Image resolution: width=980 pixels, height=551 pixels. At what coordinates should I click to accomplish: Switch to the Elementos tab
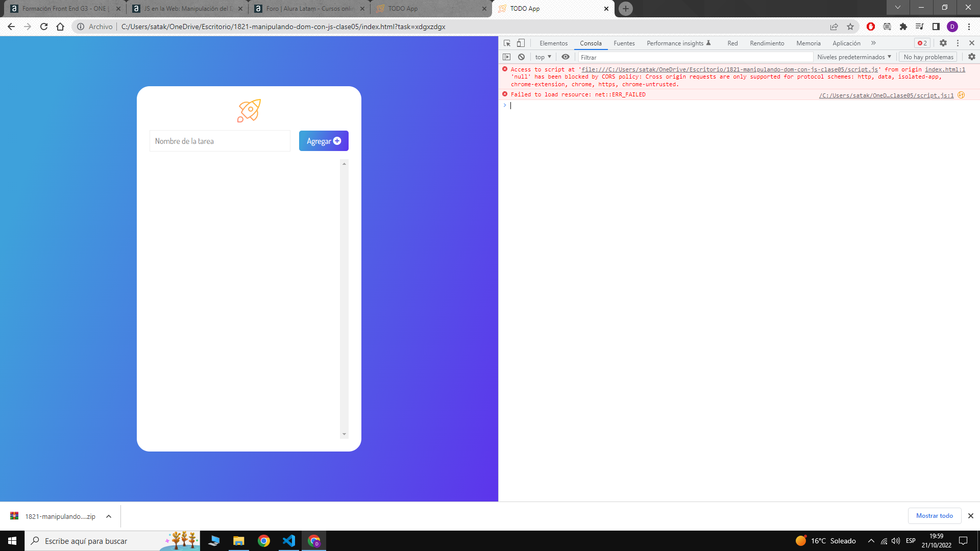click(x=553, y=43)
